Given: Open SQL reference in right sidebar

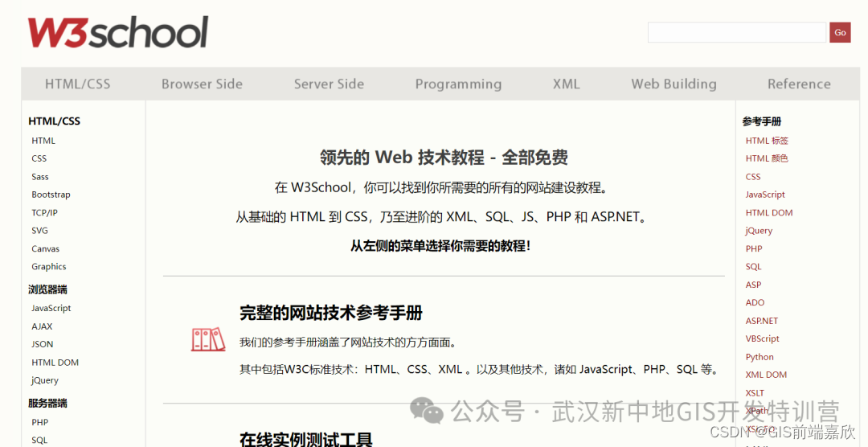Looking at the screenshot, I should 753,266.
